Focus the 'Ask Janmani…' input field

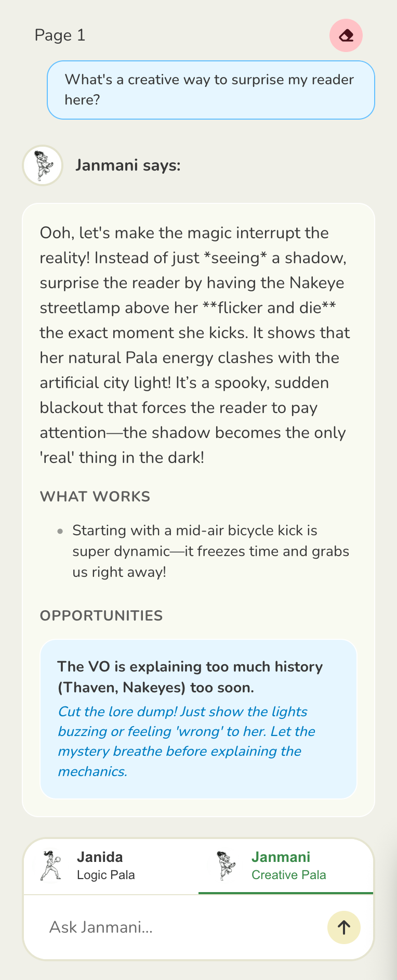tap(182, 927)
